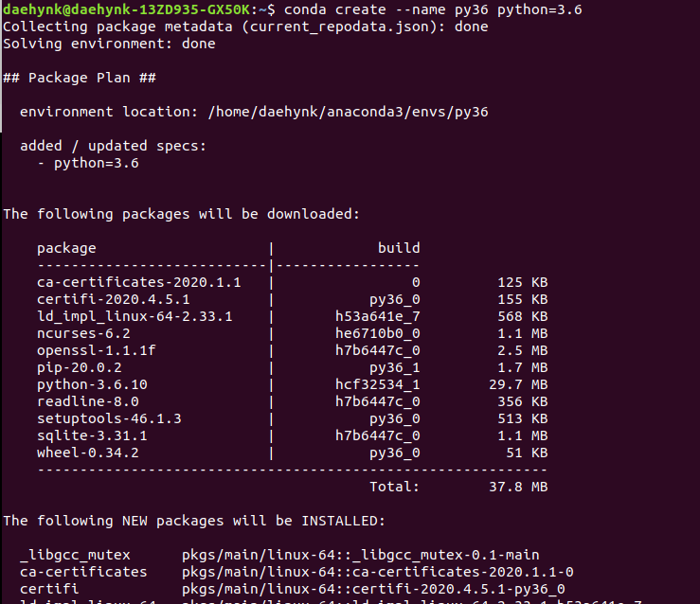700x604 pixels.
Task: Click the environment location path
Action: (x=349, y=112)
